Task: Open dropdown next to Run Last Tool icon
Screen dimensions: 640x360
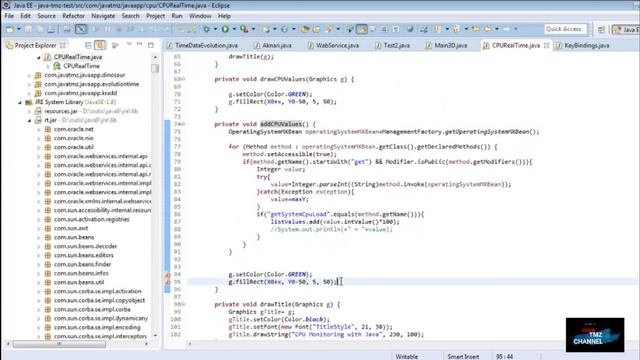Action: click(x=253, y=29)
